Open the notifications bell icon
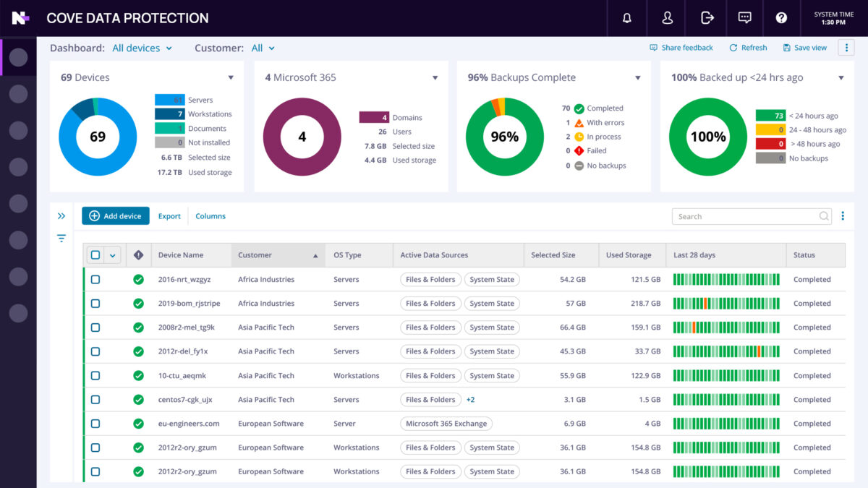Viewport: 868px width, 488px height. [626, 18]
